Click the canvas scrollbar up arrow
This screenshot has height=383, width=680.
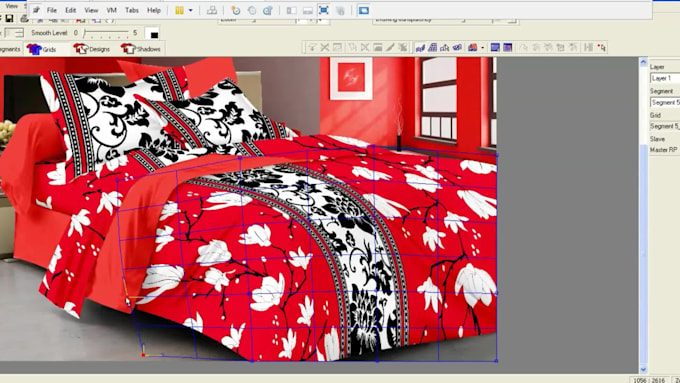click(x=643, y=62)
